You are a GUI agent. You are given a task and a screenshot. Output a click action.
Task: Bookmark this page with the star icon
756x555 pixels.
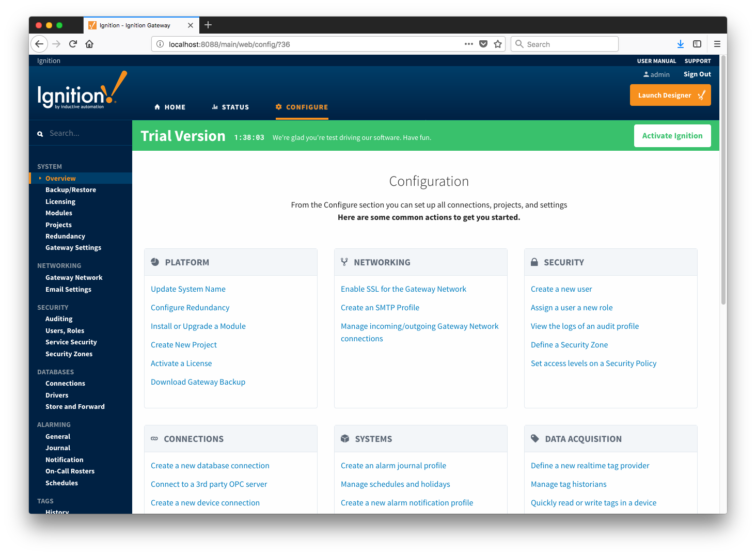coord(498,44)
